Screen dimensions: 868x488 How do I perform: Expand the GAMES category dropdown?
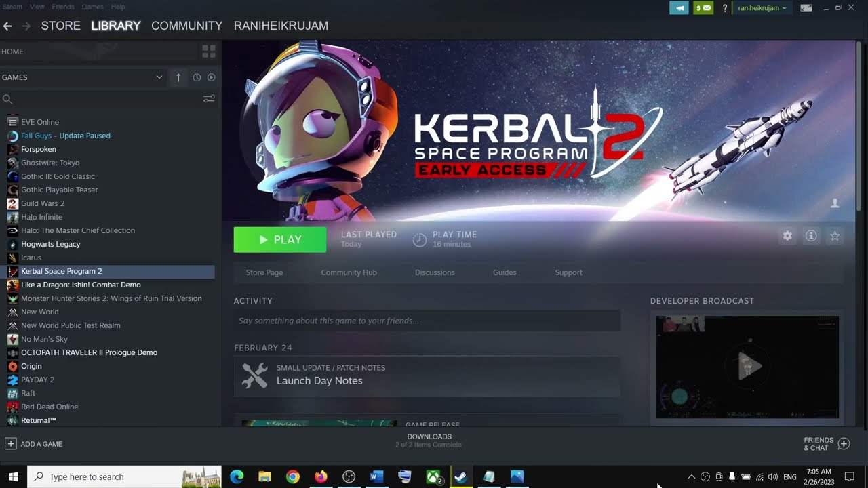click(x=159, y=77)
